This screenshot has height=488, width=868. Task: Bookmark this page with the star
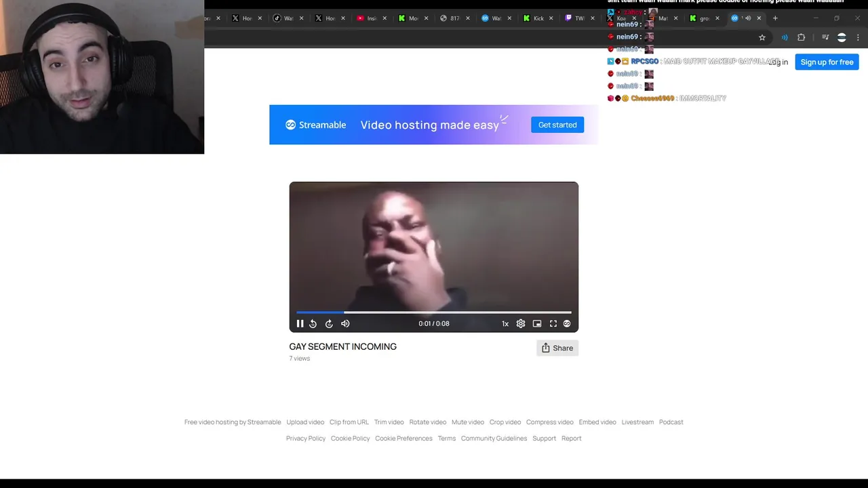coord(762,37)
